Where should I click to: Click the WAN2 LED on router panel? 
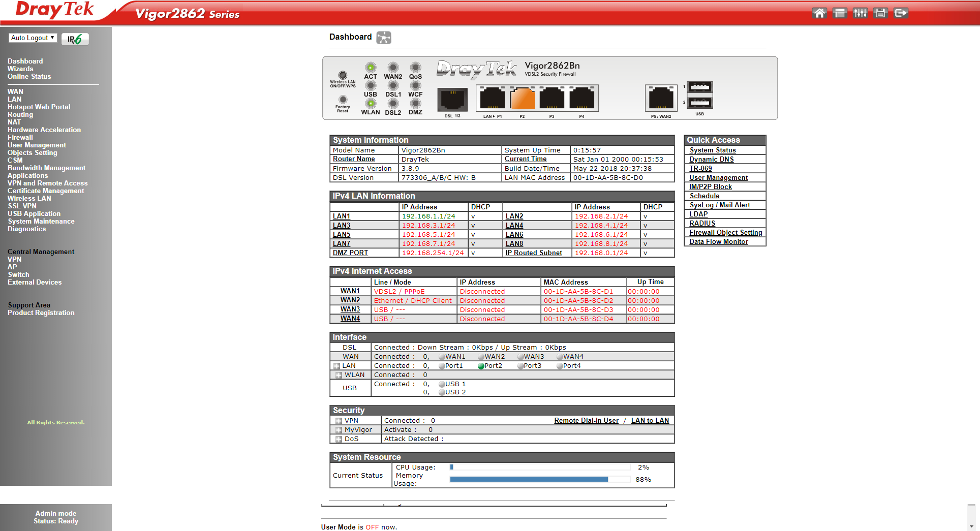393,67
